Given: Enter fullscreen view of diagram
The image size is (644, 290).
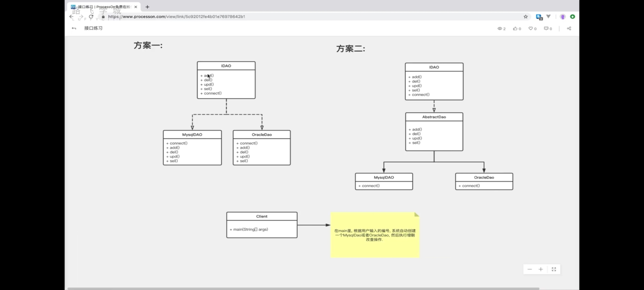Looking at the screenshot, I should tap(554, 269).
